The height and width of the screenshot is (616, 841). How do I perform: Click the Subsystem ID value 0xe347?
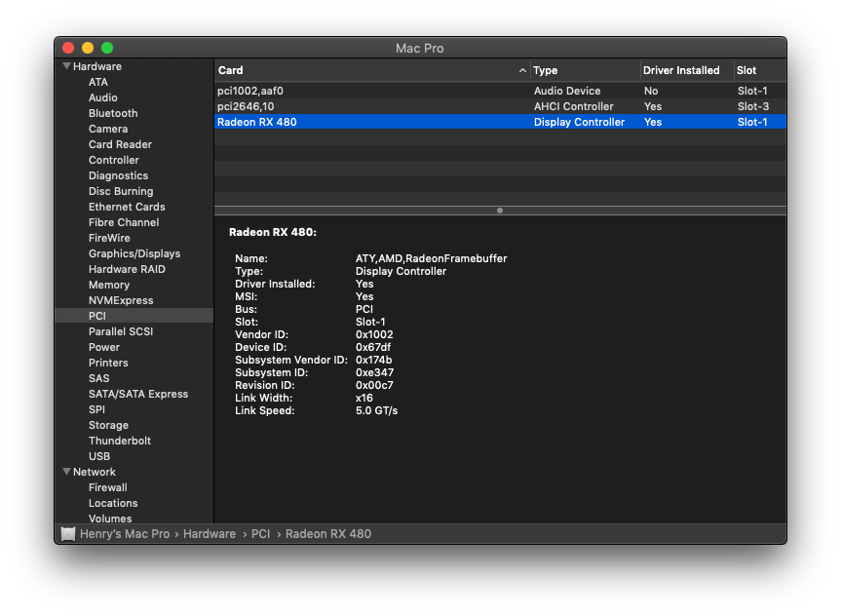[x=374, y=372]
